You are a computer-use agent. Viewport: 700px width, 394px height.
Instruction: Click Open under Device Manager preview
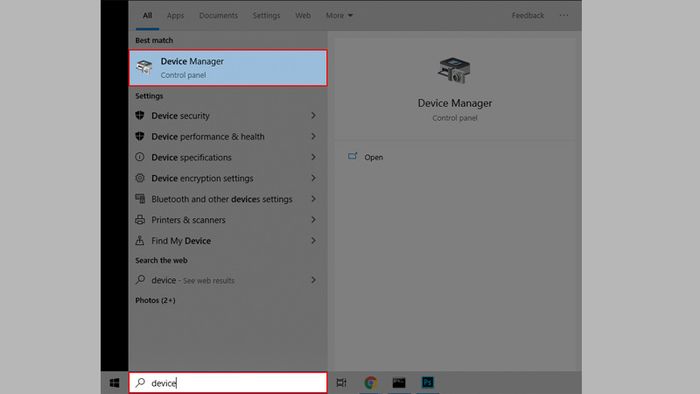click(x=365, y=157)
